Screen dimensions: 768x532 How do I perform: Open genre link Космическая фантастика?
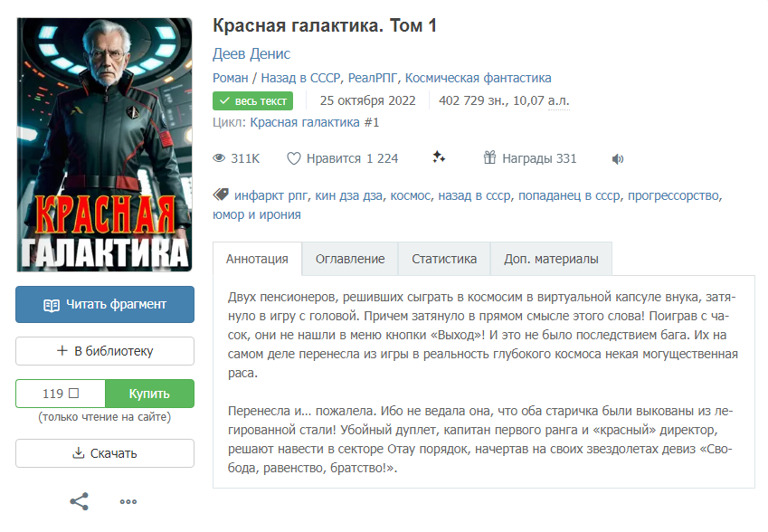pos(478,78)
